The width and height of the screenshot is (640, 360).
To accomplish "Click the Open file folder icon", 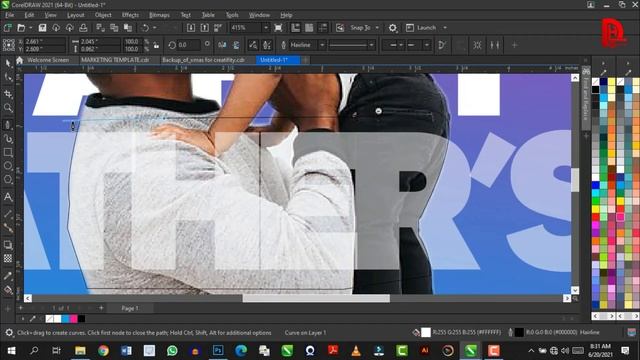I will pyautogui.click(x=21, y=28).
